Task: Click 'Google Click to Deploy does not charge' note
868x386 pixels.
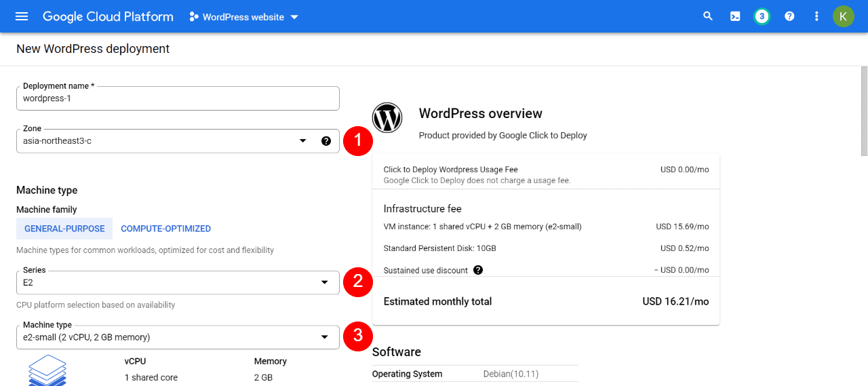Action: (x=477, y=180)
